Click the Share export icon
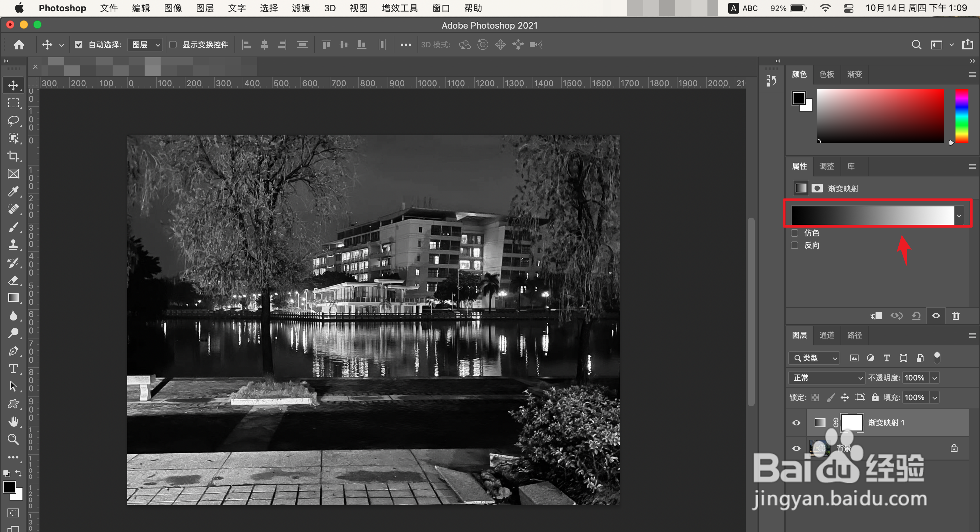The height and width of the screenshot is (532, 980). tap(967, 45)
